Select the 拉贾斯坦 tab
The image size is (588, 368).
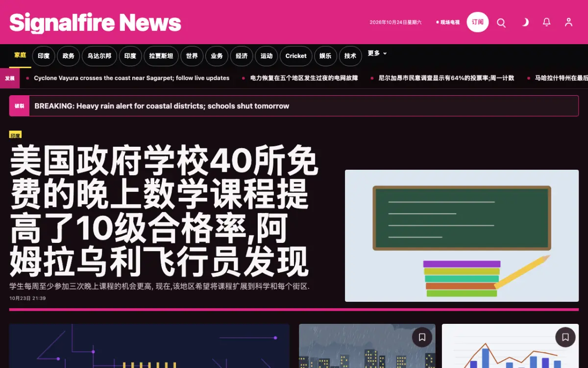tap(161, 56)
